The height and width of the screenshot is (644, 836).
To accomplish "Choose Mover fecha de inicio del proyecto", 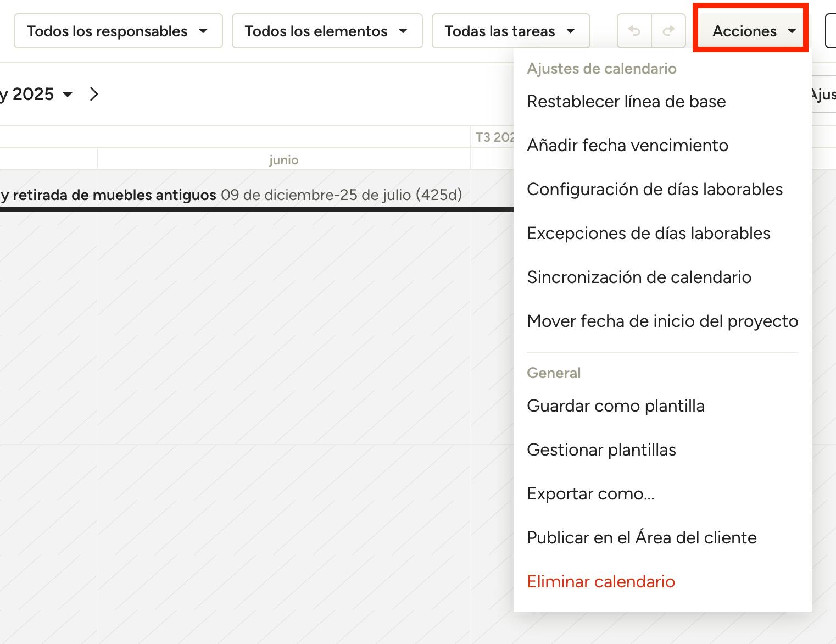I will (662, 321).
